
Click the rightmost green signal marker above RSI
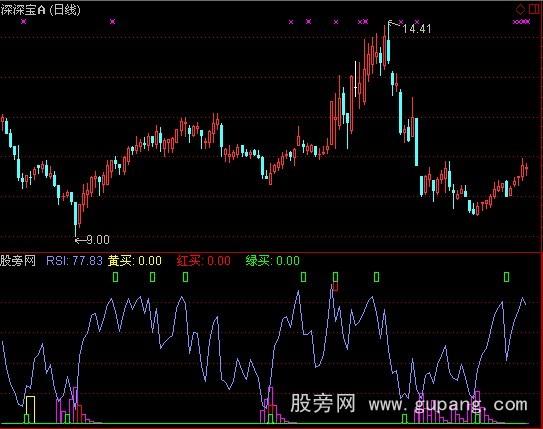[x=507, y=277]
